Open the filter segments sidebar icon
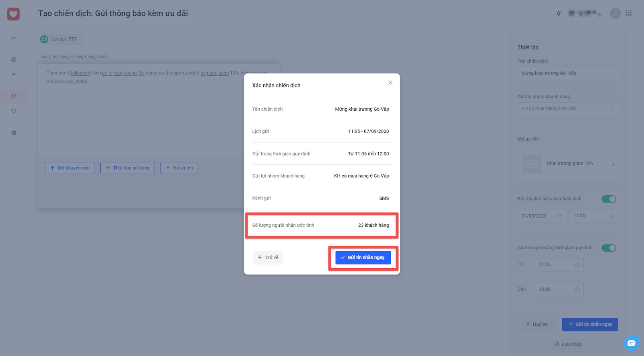644x356 pixels. point(14,75)
